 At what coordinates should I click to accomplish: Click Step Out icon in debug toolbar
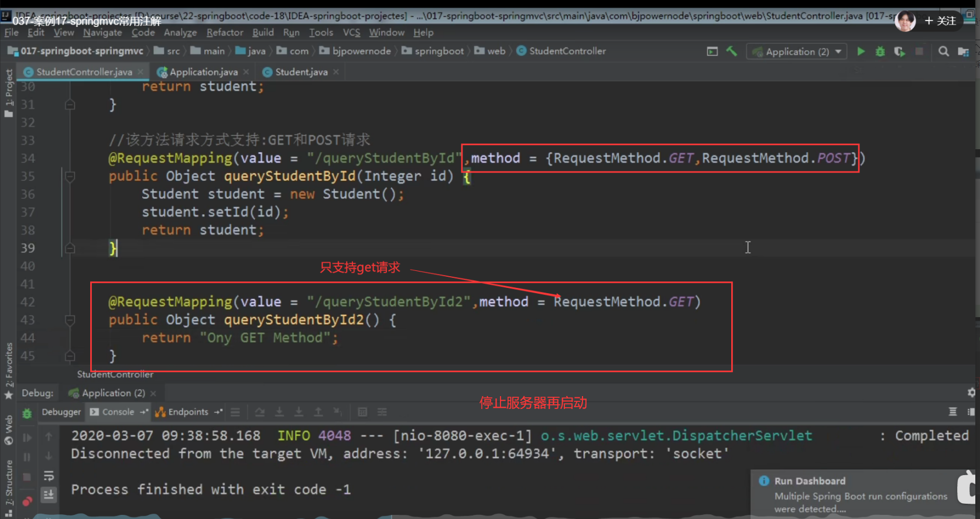[x=318, y=413]
